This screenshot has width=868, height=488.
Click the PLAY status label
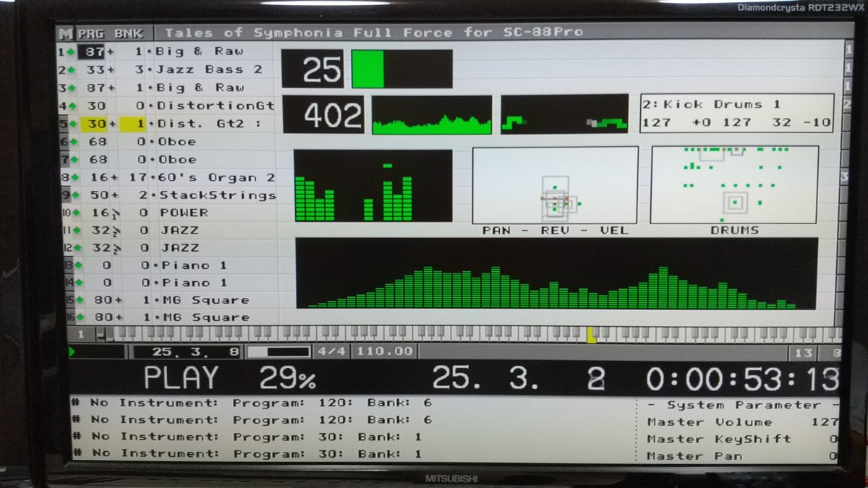pos(181,378)
